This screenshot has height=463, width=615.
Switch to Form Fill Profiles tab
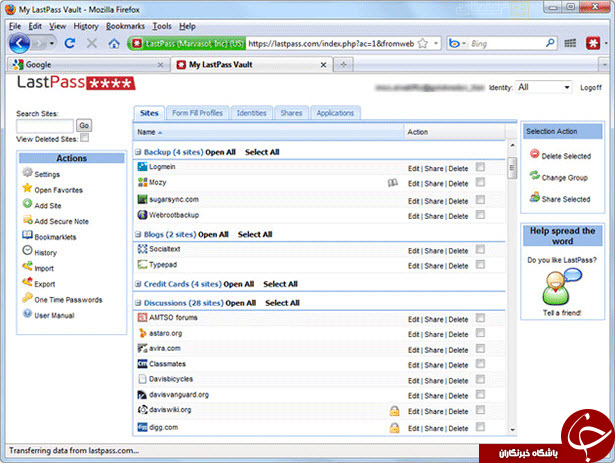coord(197,113)
